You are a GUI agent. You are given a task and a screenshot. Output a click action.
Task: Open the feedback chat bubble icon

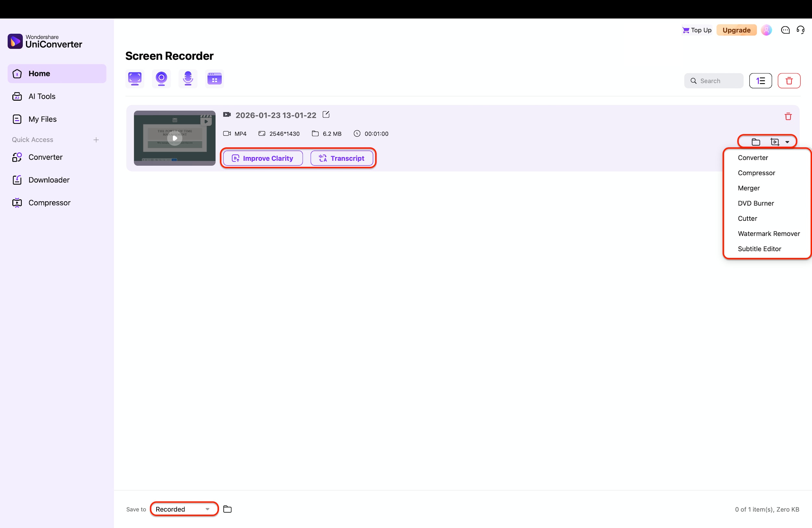(x=785, y=30)
